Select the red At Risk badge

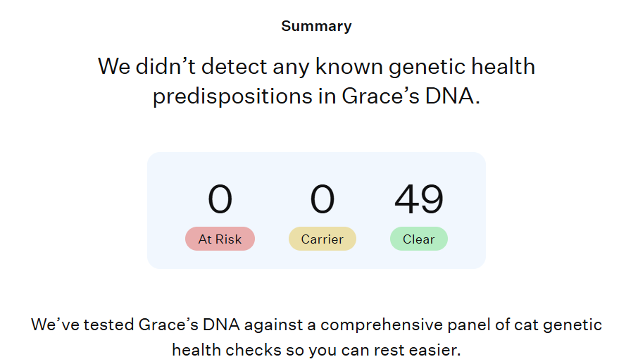tap(220, 239)
